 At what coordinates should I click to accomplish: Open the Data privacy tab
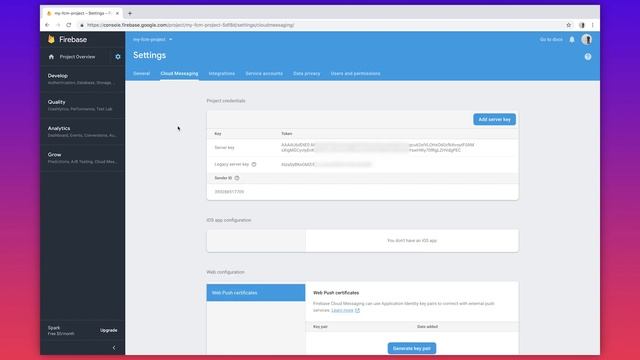click(x=307, y=73)
